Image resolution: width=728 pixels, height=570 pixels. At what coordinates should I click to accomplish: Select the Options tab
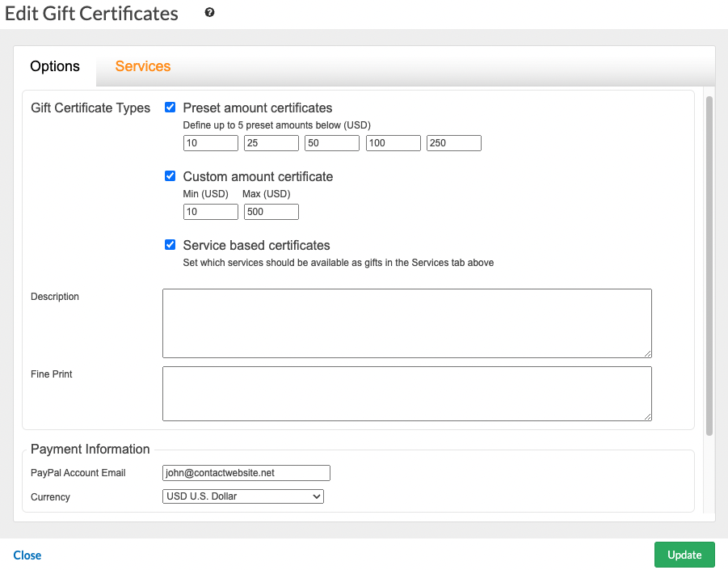55,65
